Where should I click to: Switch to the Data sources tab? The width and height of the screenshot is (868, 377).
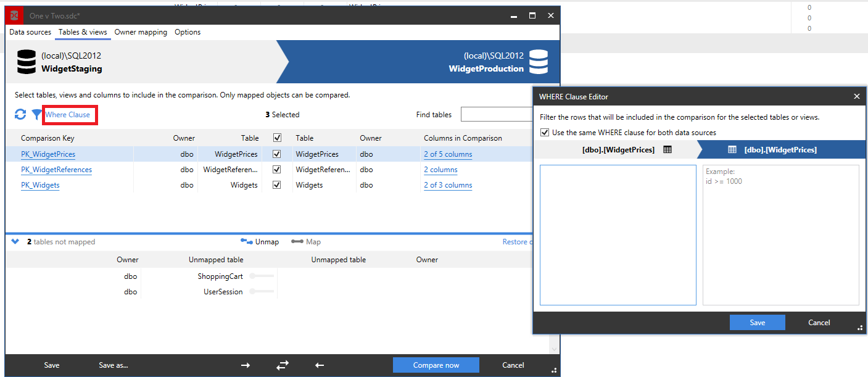[x=30, y=32]
